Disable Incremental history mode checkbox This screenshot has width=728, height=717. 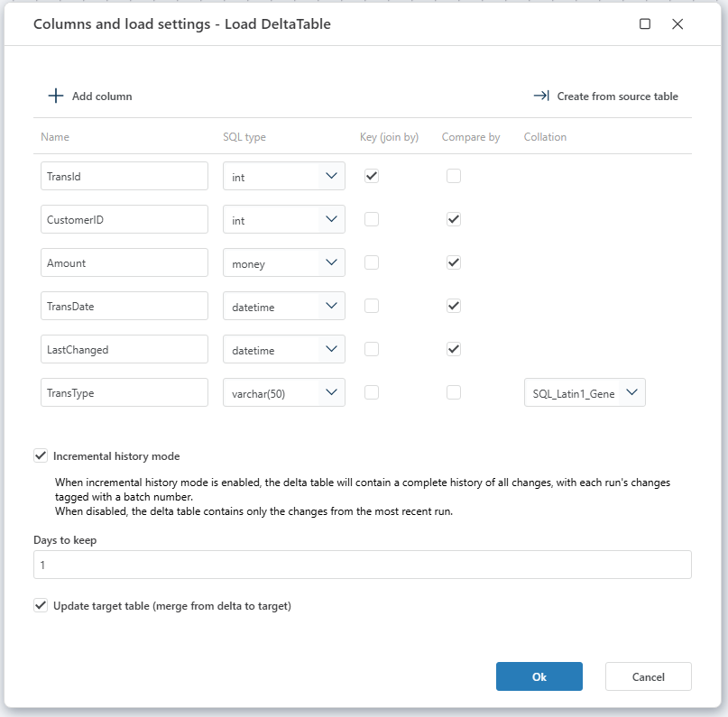click(x=41, y=455)
